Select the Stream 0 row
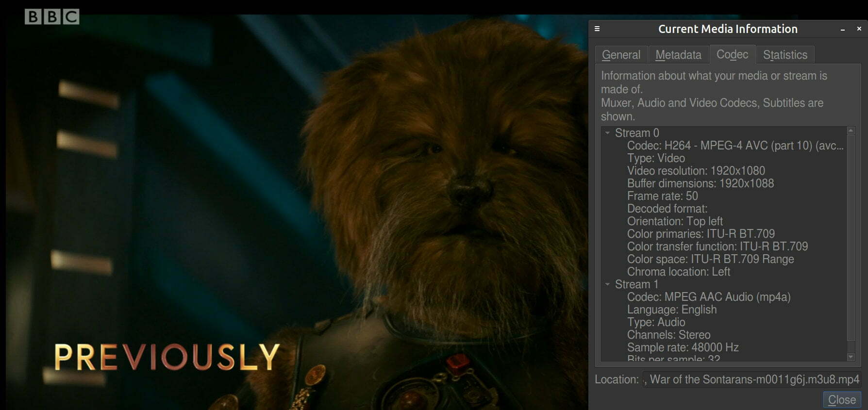The image size is (868, 410). click(x=724, y=132)
